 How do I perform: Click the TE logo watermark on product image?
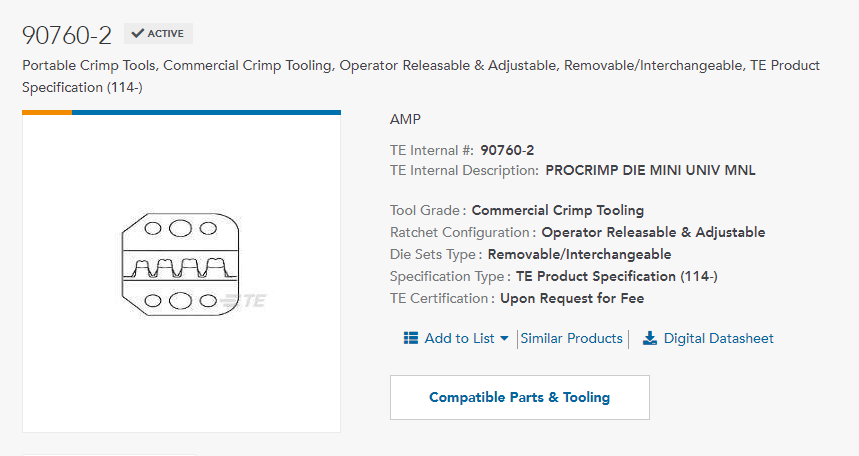click(x=244, y=301)
